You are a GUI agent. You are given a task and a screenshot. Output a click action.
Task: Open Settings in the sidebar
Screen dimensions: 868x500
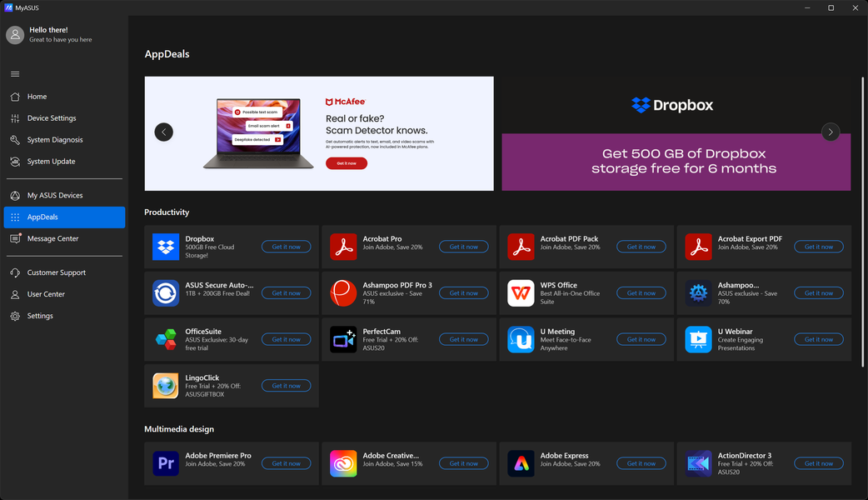coord(64,316)
